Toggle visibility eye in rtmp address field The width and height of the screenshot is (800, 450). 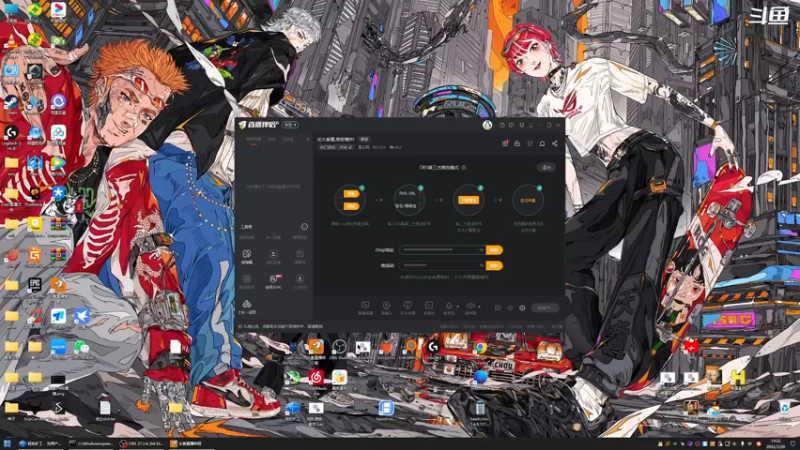click(481, 250)
